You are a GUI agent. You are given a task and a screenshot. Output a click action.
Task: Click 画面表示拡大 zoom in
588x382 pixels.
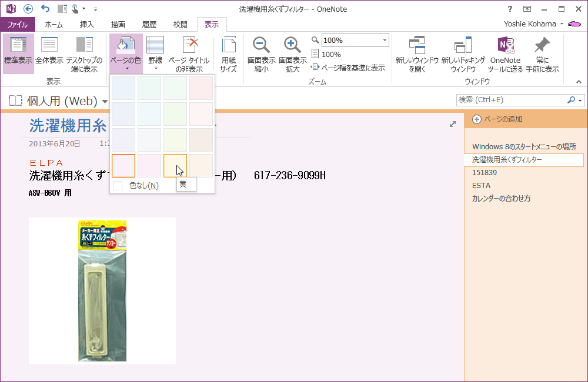pyautogui.click(x=292, y=53)
